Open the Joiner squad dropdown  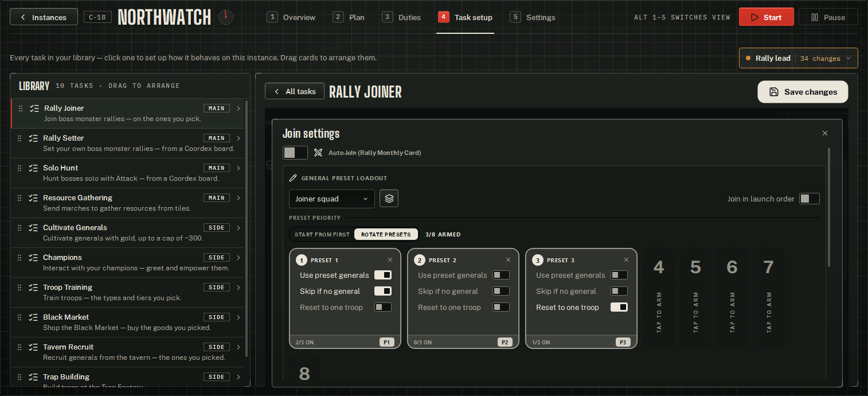point(332,199)
